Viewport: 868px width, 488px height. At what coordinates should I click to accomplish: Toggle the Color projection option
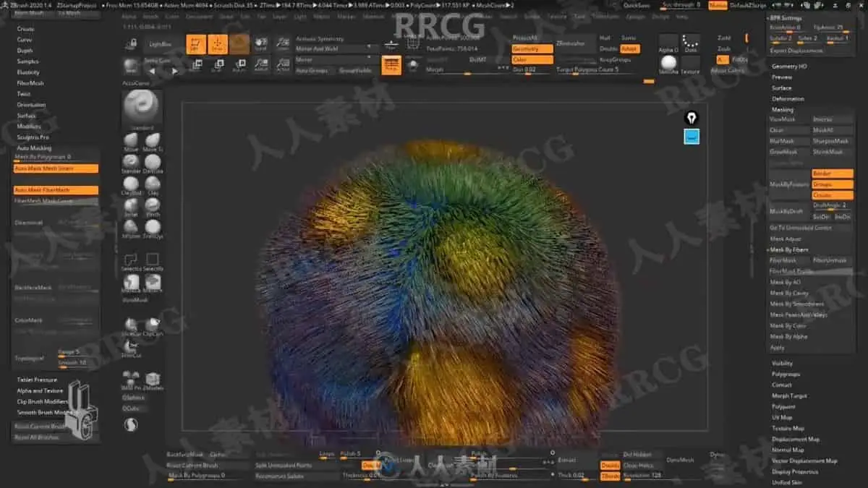(x=532, y=59)
